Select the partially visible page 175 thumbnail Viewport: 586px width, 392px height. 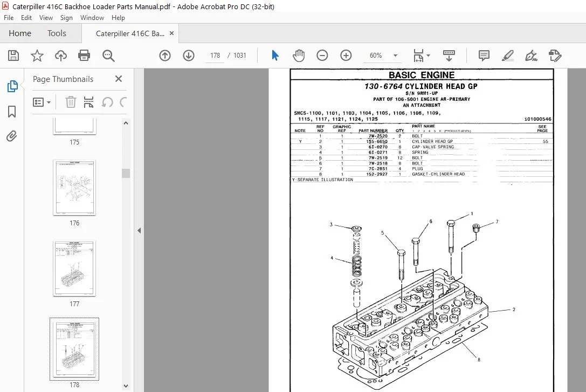74,126
